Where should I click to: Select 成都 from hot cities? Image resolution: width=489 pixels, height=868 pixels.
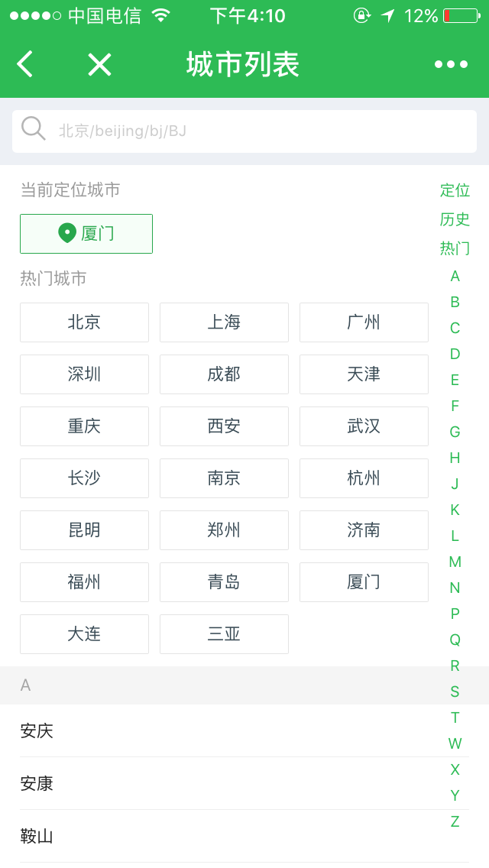click(x=224, y=374)
